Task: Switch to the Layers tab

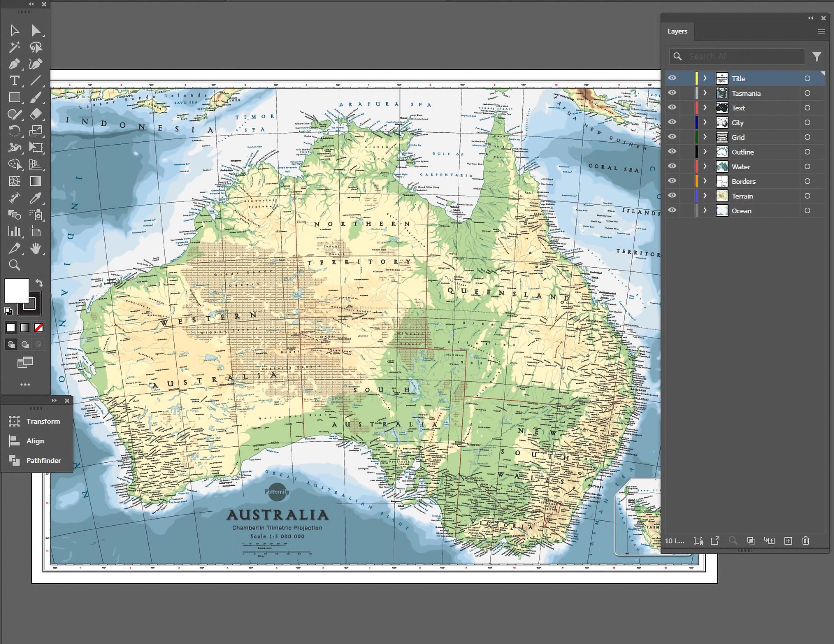Action: pyautogui.click(x=678, y=31)
